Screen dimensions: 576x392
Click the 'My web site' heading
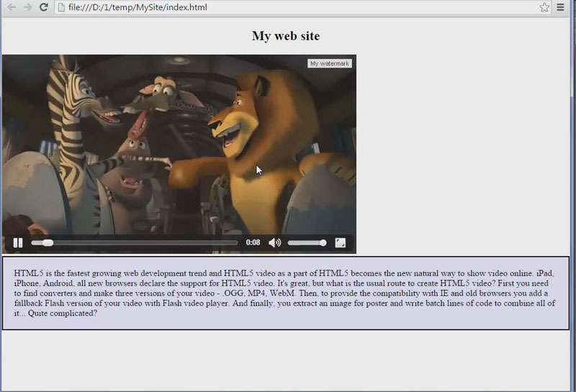(x=286, y=36)
